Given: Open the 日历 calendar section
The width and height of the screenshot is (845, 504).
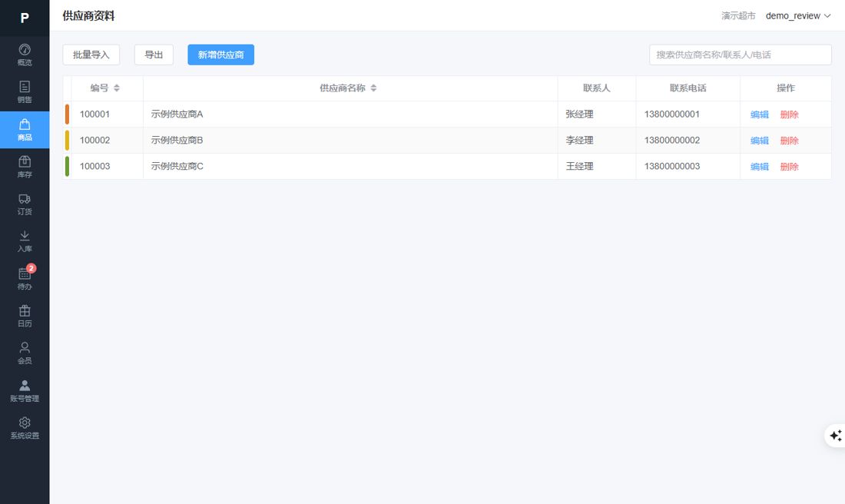Looking at the screenshot, I should pyautogui.click(x=25, y=316).
